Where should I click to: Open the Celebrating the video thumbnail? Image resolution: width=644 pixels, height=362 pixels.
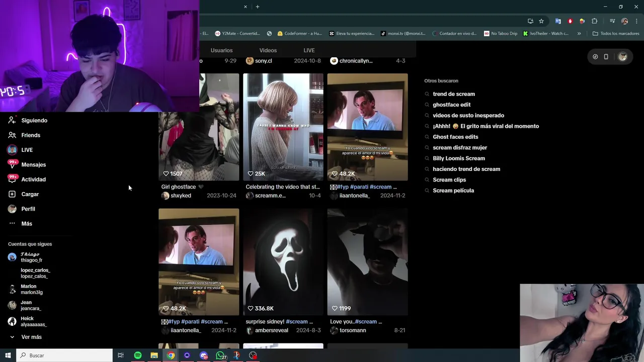coord(283,127)
